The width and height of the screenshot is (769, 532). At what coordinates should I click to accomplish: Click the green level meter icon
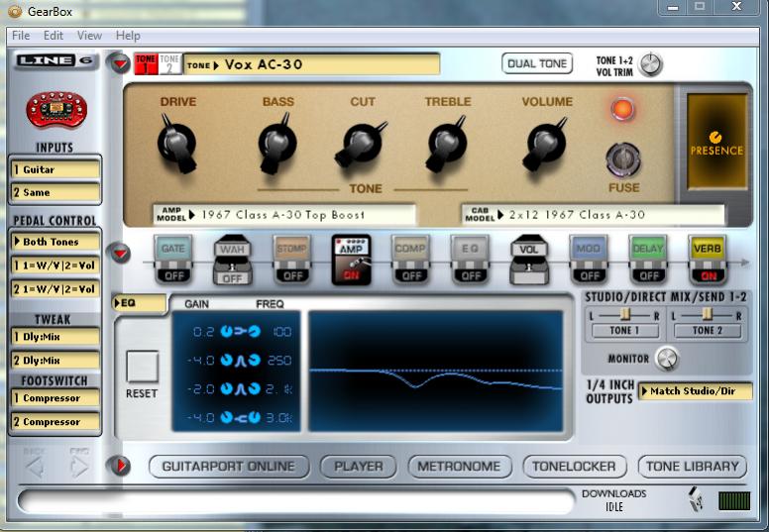734,501
